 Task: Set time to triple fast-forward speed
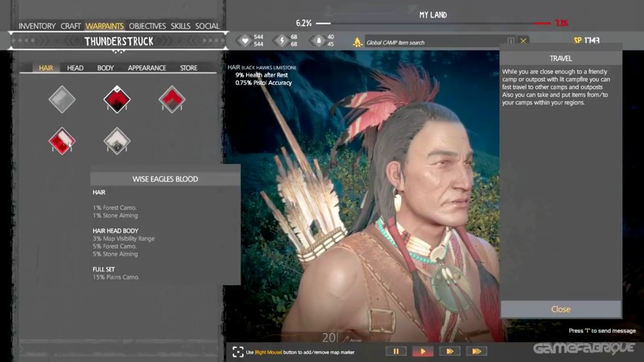point(476,351)
